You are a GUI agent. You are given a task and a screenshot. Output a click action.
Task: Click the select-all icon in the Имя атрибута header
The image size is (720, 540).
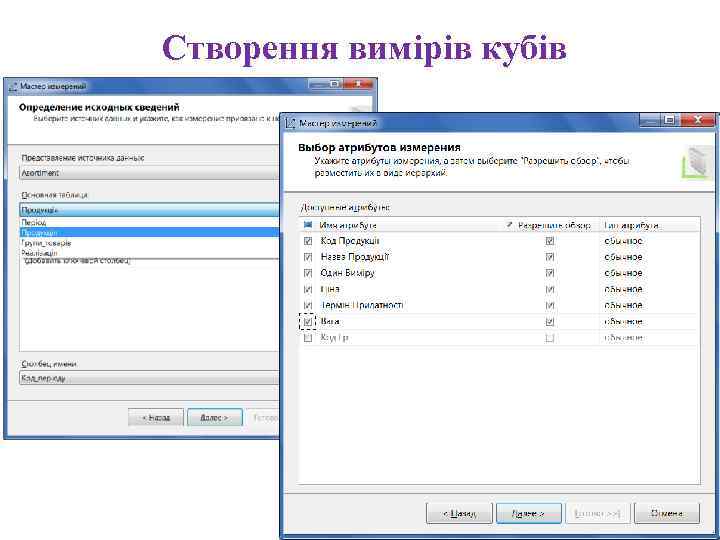click(x=308, y=225)
